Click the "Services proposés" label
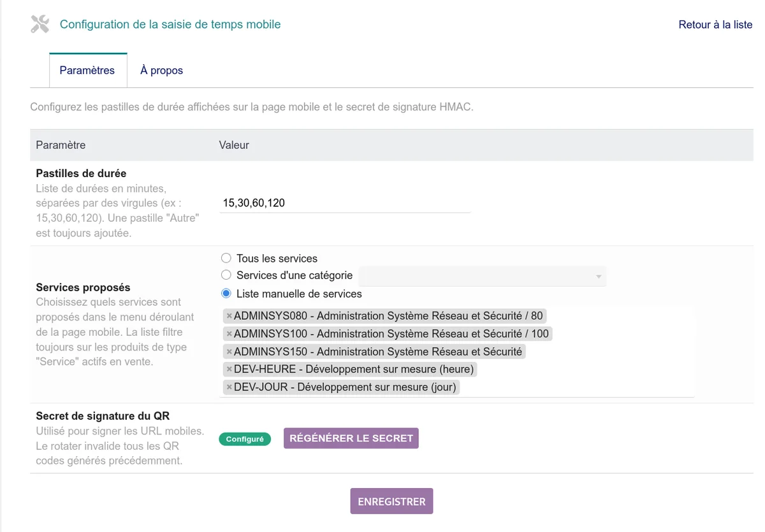 [83, 287]
